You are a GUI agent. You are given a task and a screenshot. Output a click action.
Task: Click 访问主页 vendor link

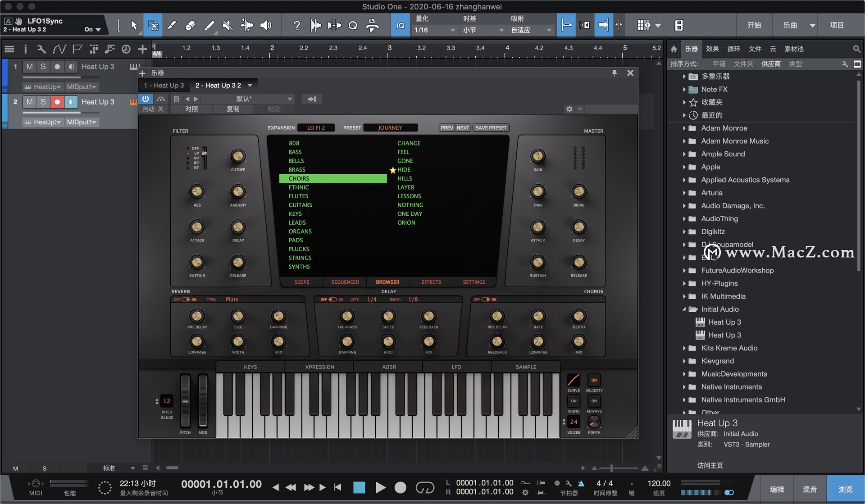(710, 465)
